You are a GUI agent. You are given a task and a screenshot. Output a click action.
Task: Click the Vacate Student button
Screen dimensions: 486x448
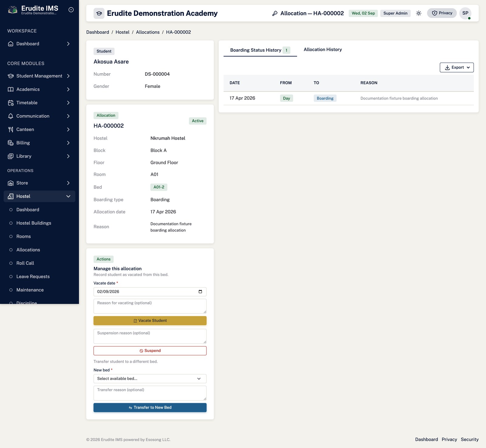[x=150, y=321]
